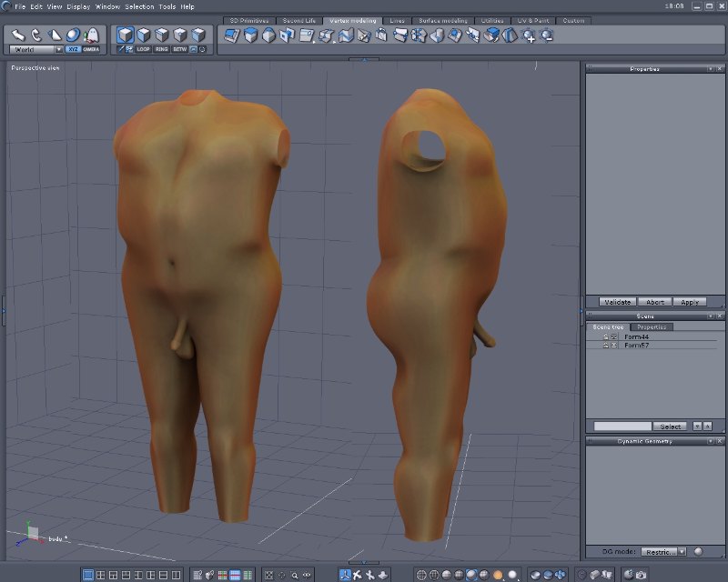Screen dimensions: 728x582
Task: Click the Select button in Scene panel
Action: (671, 426)
